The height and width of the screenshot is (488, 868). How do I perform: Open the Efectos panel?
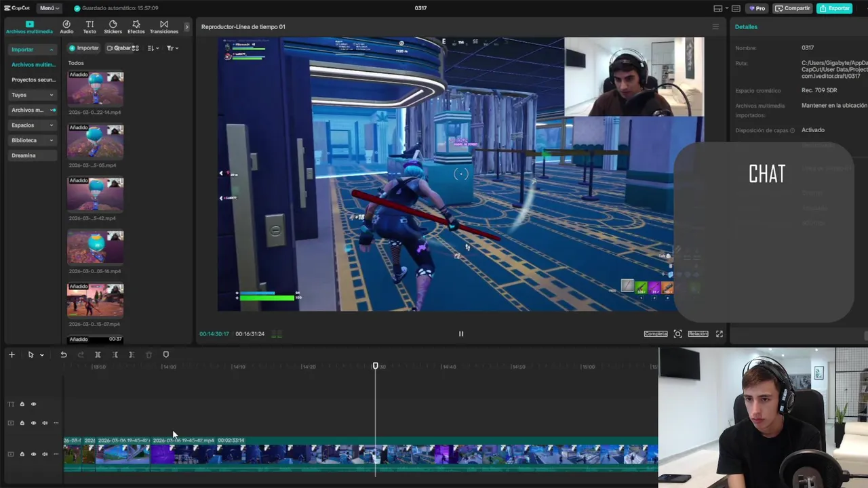(x=136, y=27)
